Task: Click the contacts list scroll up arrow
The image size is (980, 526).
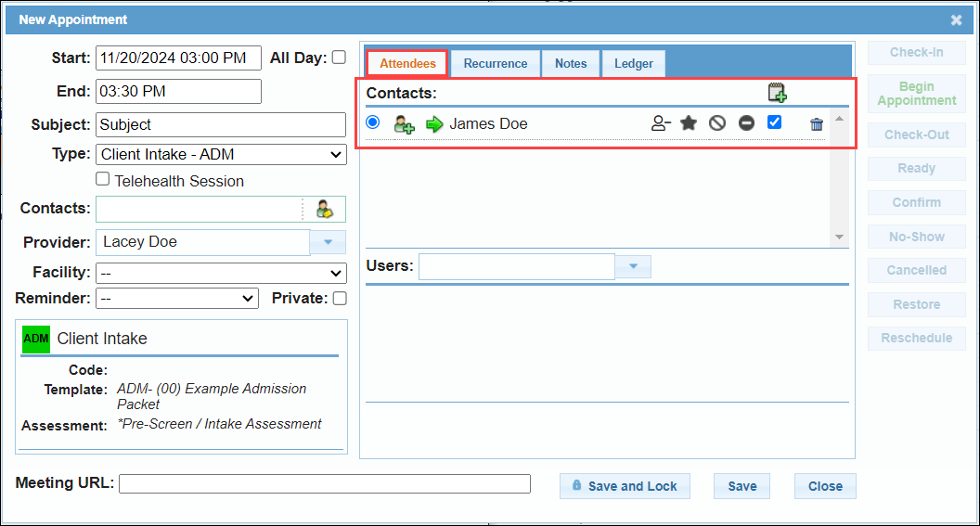Action: point(839,119)
